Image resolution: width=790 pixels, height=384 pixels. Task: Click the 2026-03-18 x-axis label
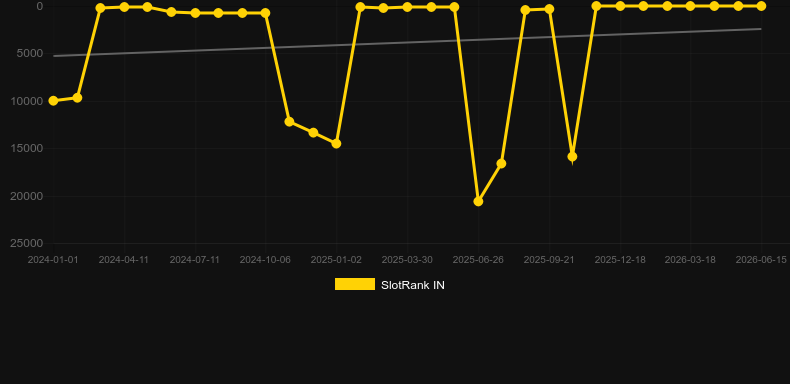coord(690,260)
